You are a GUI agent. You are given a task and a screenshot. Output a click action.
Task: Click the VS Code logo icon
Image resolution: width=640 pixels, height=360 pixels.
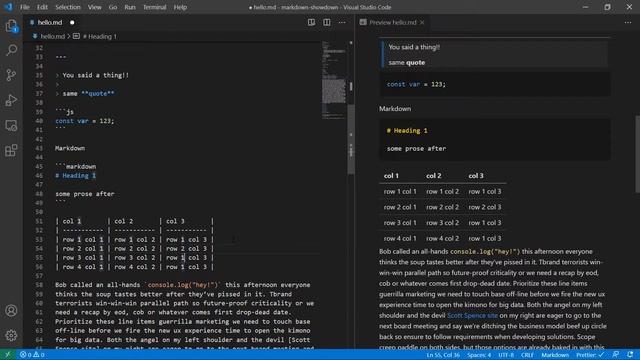coord(8,7)
